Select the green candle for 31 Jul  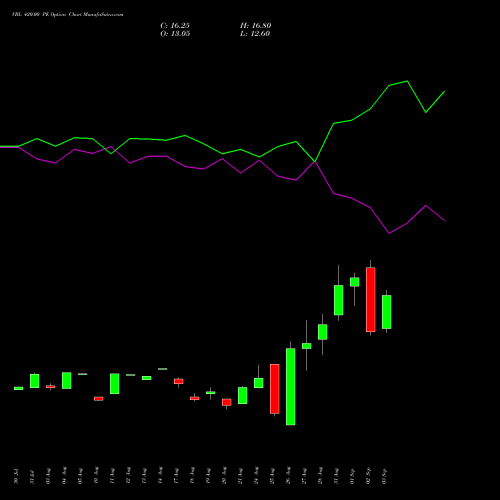point(35,381)
